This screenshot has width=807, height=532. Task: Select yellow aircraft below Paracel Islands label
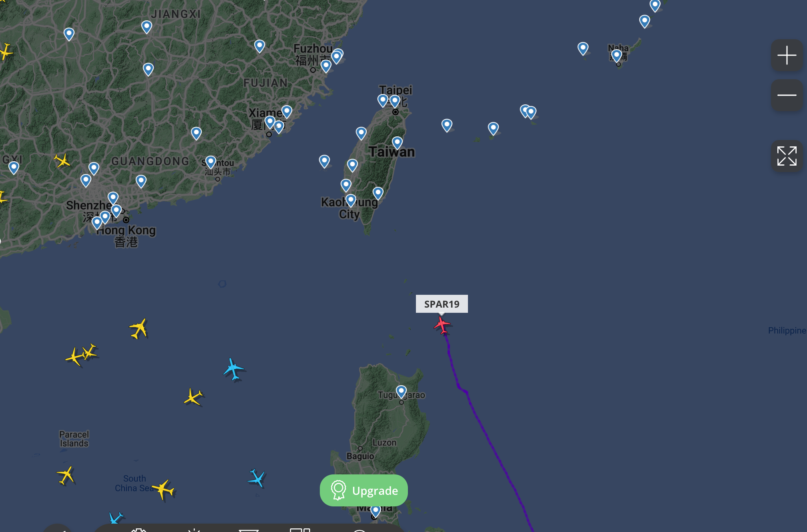(66, 475)
